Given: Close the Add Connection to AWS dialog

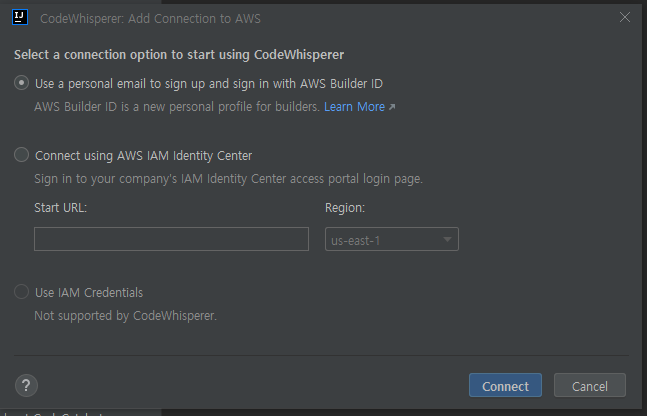Looking at the screenshot, I should pyautogui.click(x=625, y=17).
